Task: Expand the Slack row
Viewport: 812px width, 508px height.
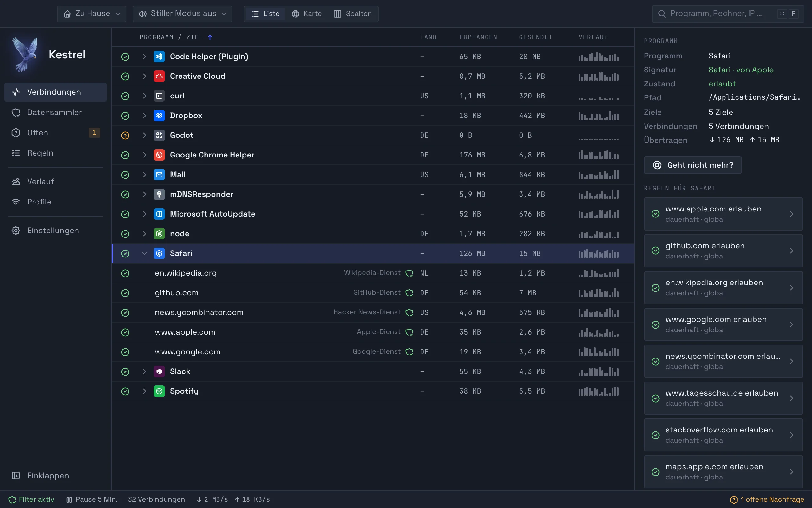Action: pos(145,371)
